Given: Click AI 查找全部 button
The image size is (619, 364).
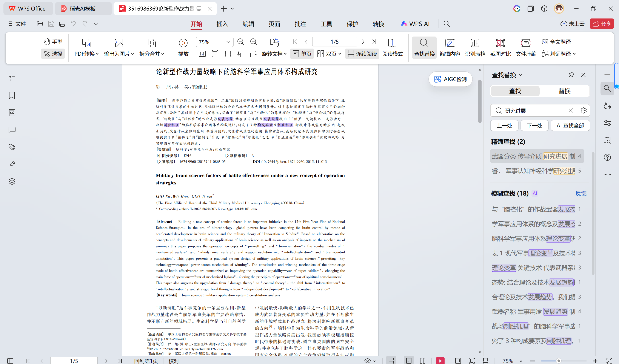Looking at the screenshot, I should [x=570, y=125].
